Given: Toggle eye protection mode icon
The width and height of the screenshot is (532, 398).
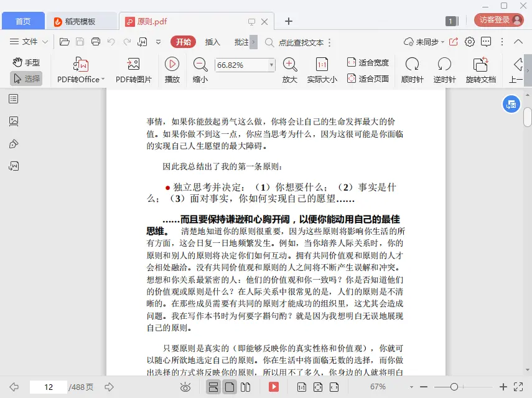Looking at the screenshot, I should 185,387.
